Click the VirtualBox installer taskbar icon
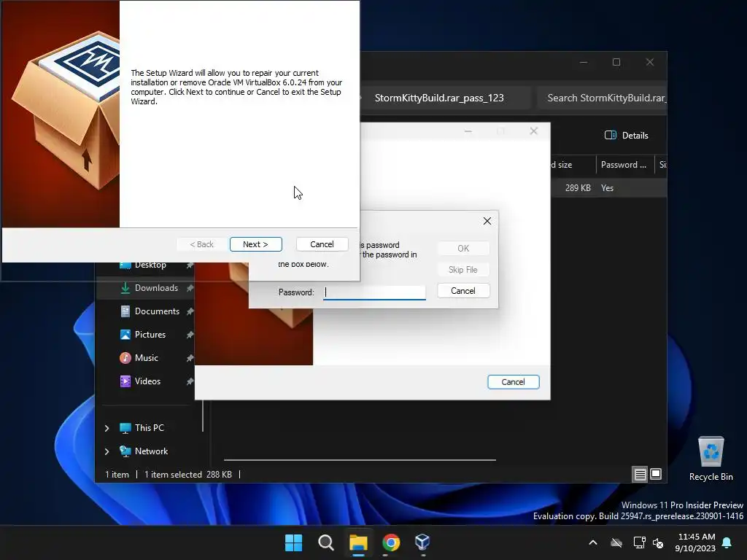Image resolution: width=747 pixels, height=560 pixels. pyautogui.click(x=422, y=542)
